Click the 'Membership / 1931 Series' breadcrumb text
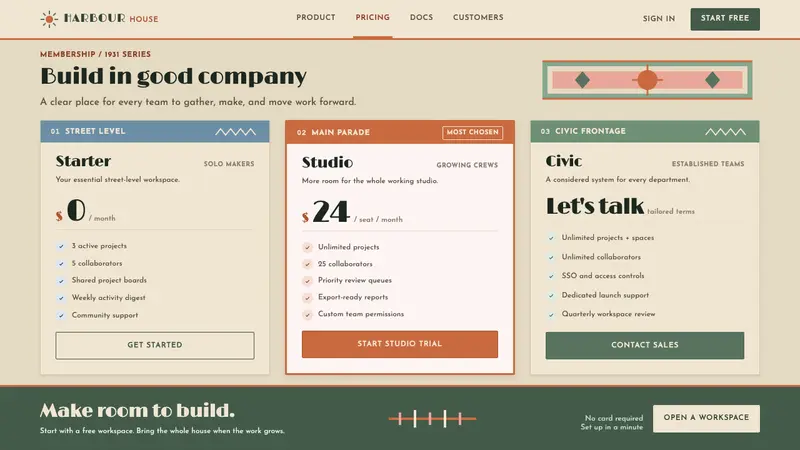The width and height of the screenshot is (800, 450). pos(95,54)
